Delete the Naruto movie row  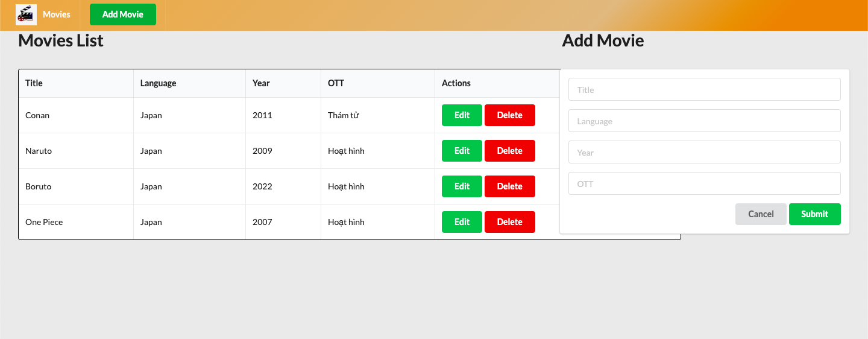(509, 151)
